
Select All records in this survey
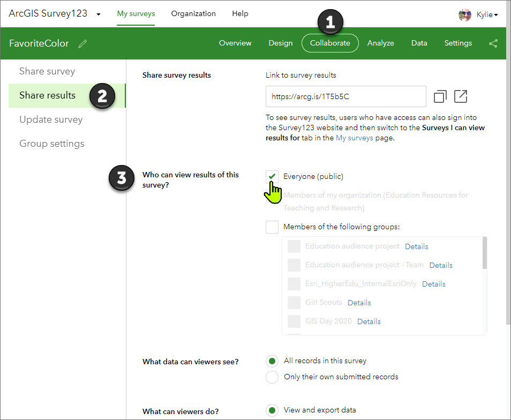[x=272, y=361]
